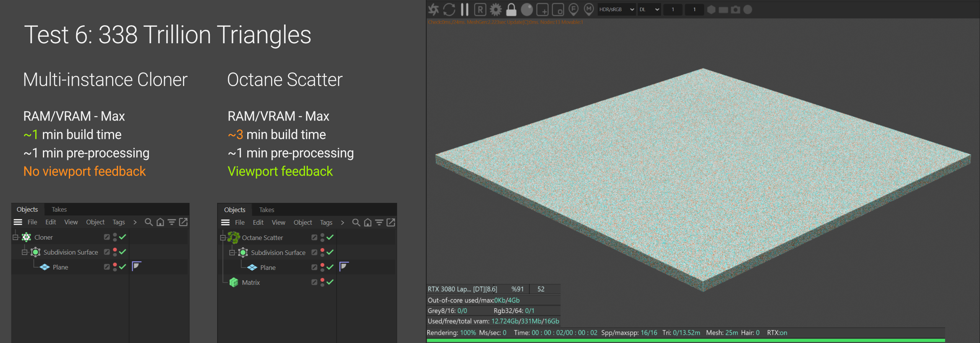980x343 pixels.
Task: Select the material picker M icon
Action: (x=589, y=10)
